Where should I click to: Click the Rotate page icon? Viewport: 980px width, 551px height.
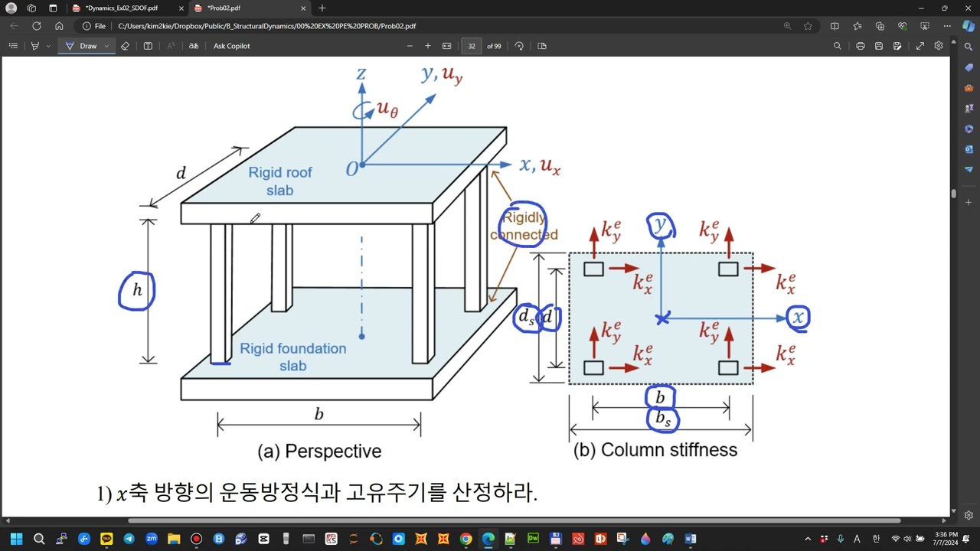tap(519, 46)
